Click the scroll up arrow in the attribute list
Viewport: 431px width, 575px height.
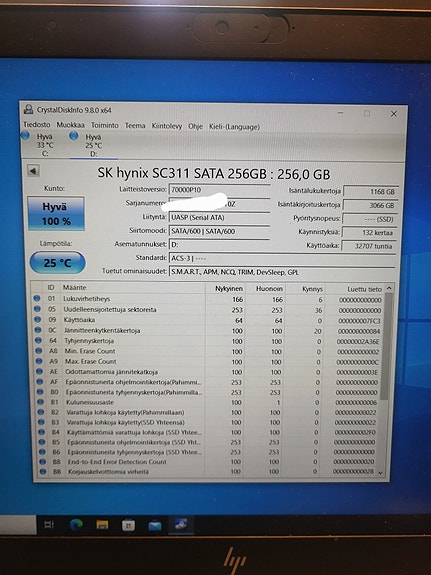[x=389, y=289]
